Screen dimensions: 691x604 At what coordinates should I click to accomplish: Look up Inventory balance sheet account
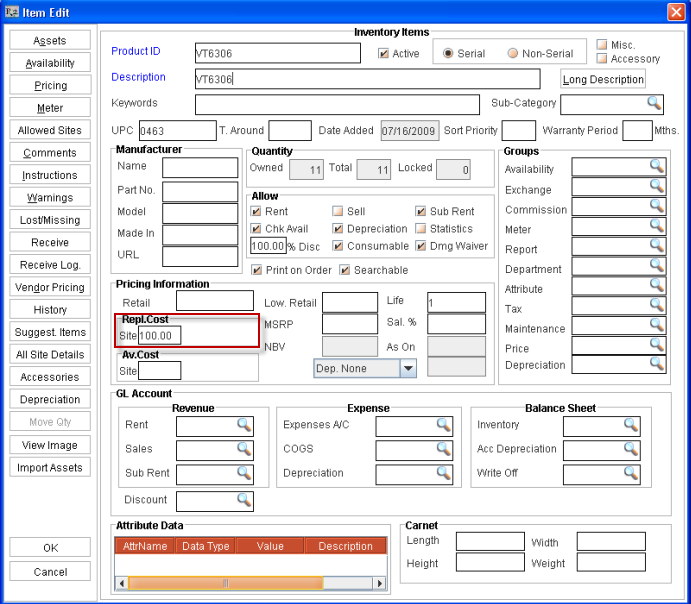point(631,426)
